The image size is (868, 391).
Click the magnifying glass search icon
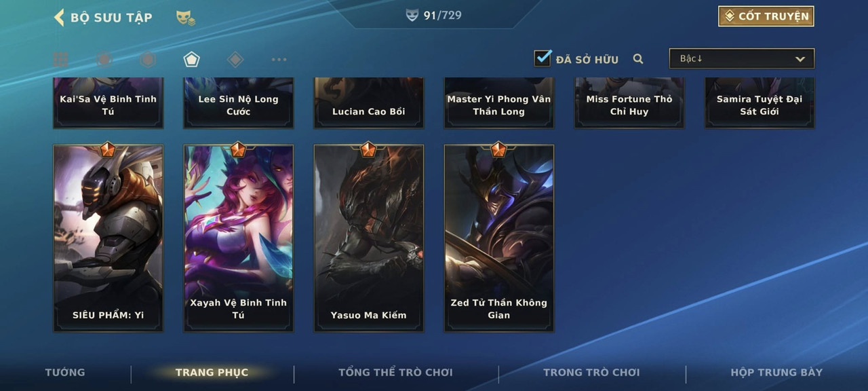pos(638,59)
